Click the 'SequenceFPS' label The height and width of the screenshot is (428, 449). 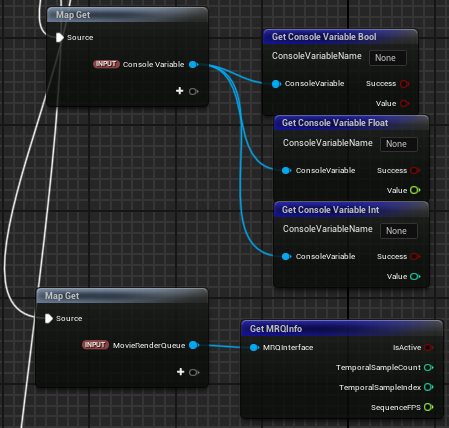pyautogui.click(x=396, y=407)
